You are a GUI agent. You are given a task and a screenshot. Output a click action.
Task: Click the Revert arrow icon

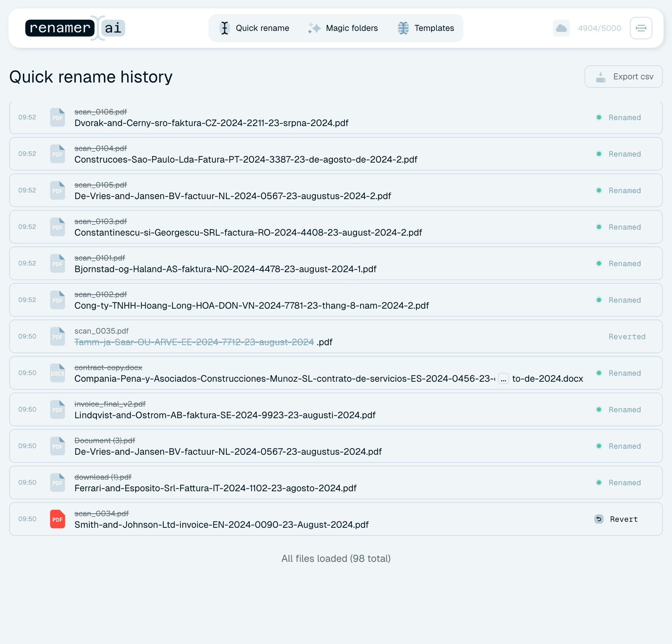599,519
